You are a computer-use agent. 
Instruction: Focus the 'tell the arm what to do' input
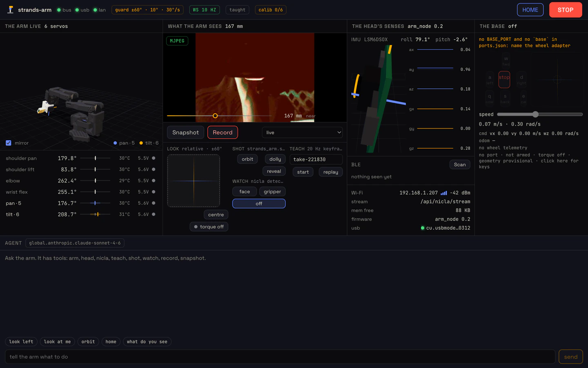coord(280,357)
